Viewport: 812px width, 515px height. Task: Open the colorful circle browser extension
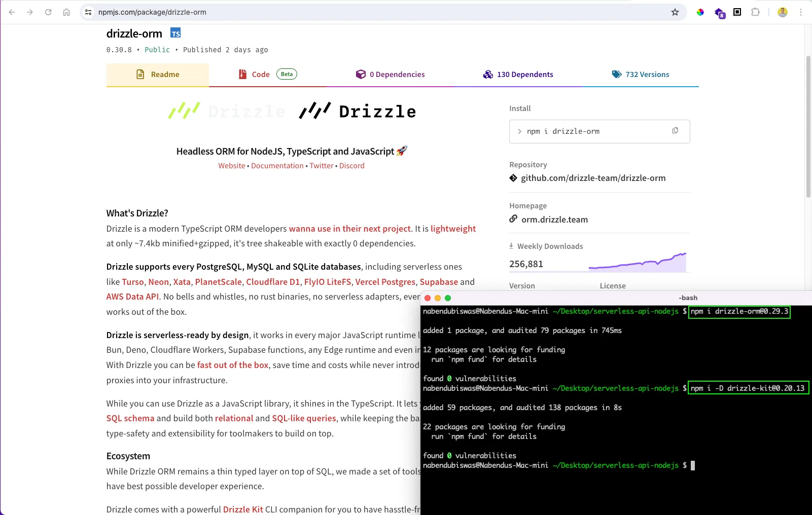700,12
